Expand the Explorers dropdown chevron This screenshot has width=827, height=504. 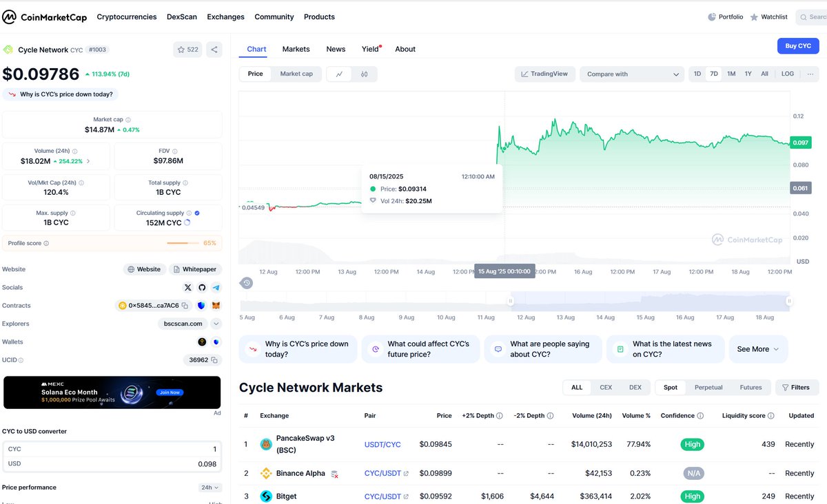point(216,324)
